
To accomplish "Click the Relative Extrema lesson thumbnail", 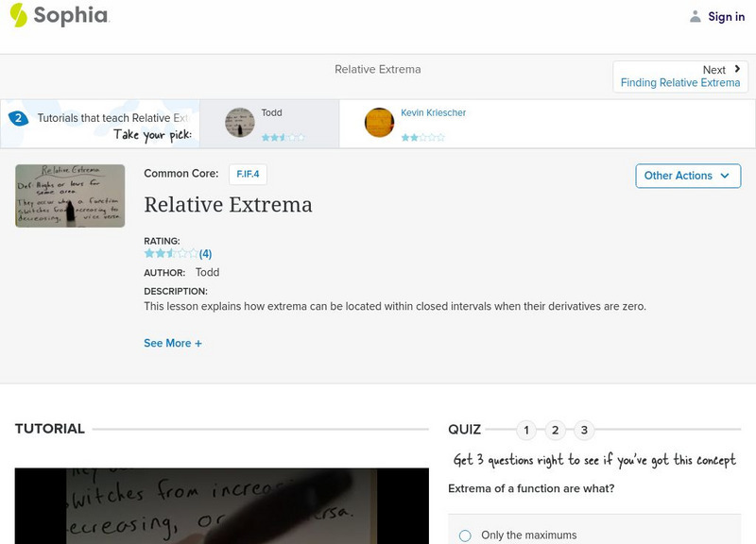I will pyautogui.click(x=68, y=195).
